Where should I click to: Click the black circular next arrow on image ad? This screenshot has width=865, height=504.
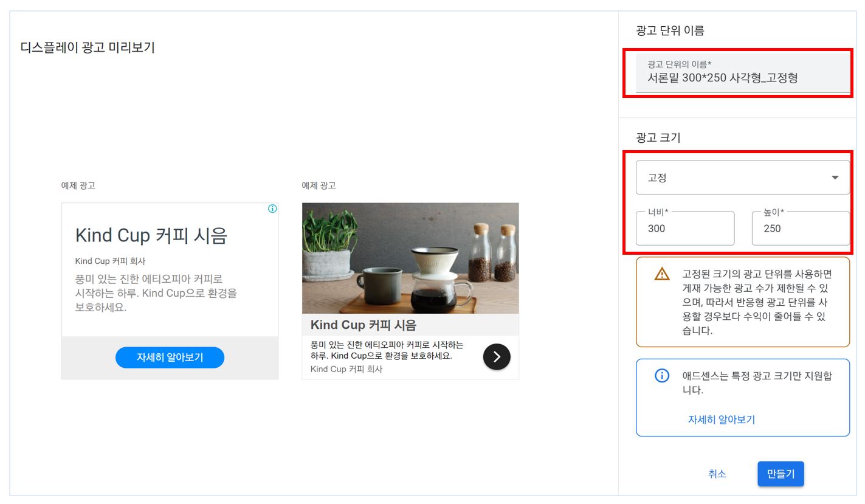pyautogui.click(x=497, y=357)
